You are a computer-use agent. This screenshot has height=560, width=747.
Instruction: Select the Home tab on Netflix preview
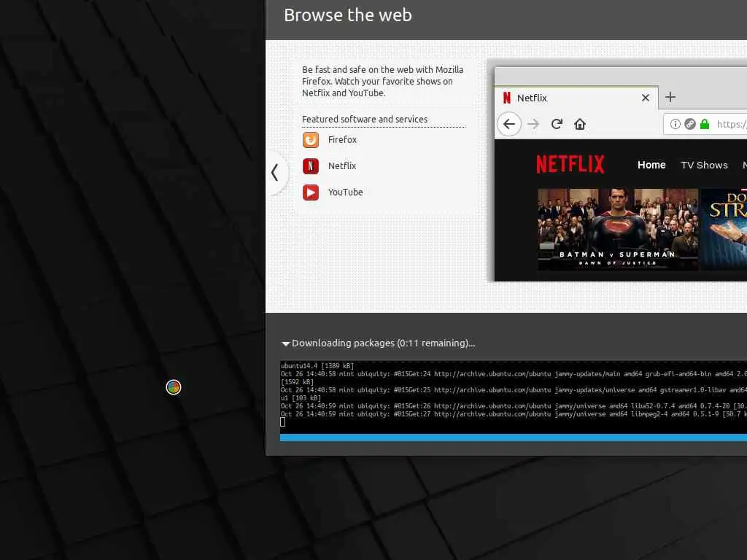point(651,165)
